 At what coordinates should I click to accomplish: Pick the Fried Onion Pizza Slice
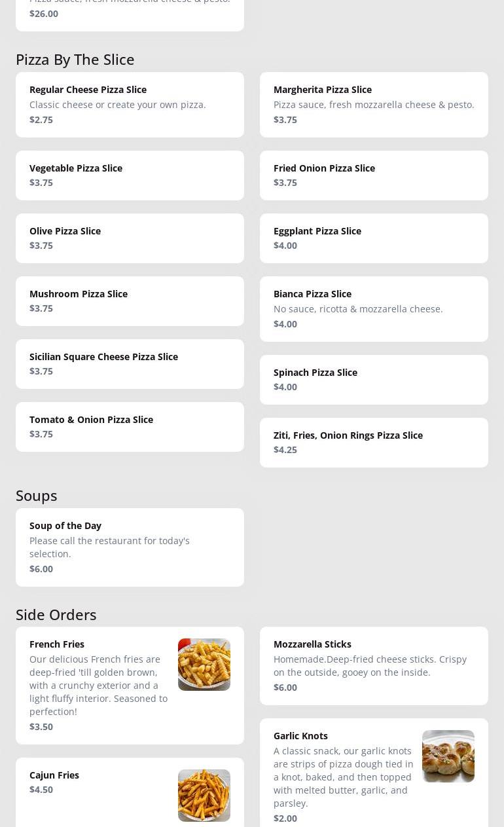pyautogui.click(x=374, y=175)
